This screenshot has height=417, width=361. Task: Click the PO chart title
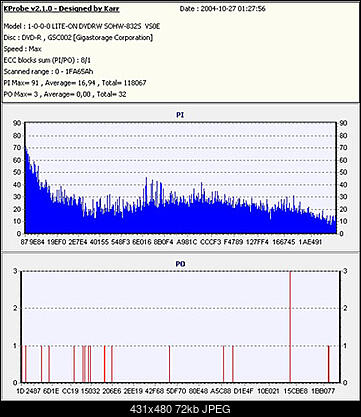click(x=180, y=264)
